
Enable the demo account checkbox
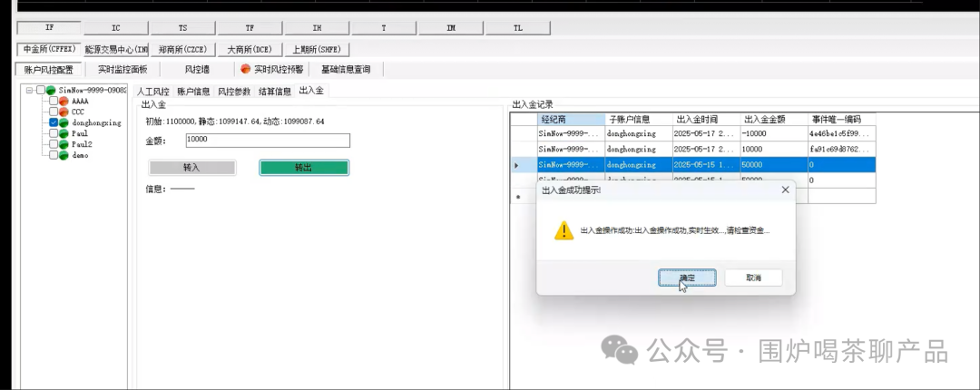(54, 155)
